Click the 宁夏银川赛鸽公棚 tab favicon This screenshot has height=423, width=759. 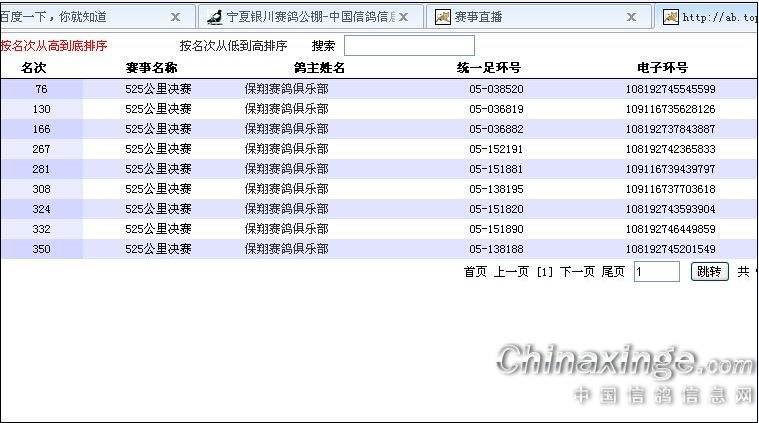[x=214, y=17]
